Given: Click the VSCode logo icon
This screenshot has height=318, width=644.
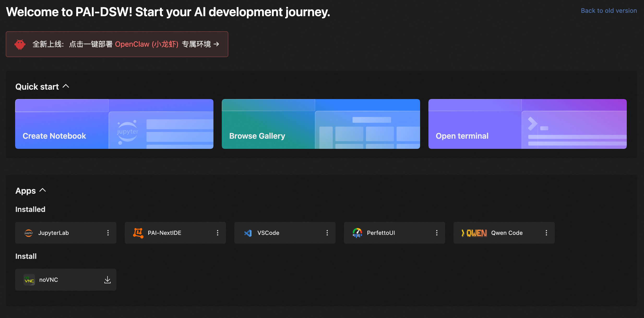Looking at the screenshot, I should (x=248, y=233).
